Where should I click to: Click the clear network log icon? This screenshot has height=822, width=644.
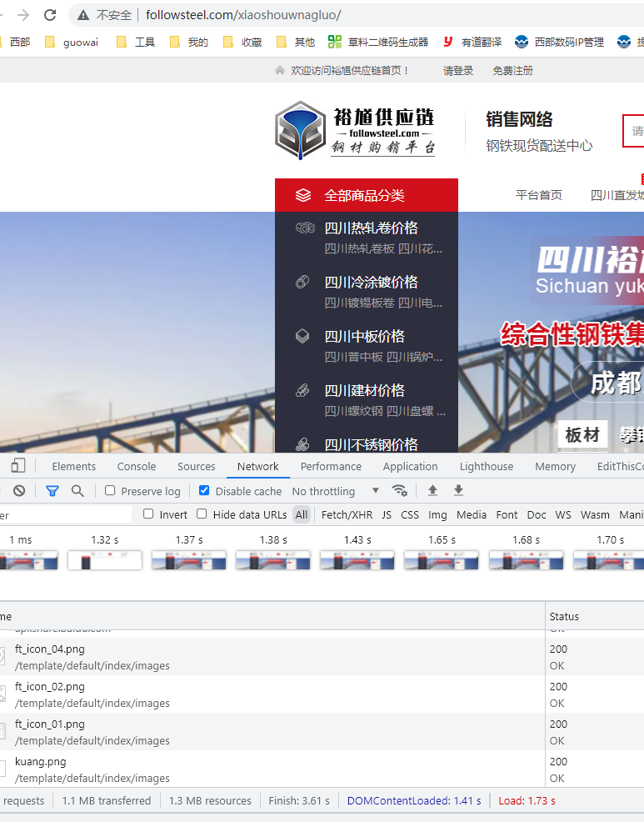tap(19, 491)
